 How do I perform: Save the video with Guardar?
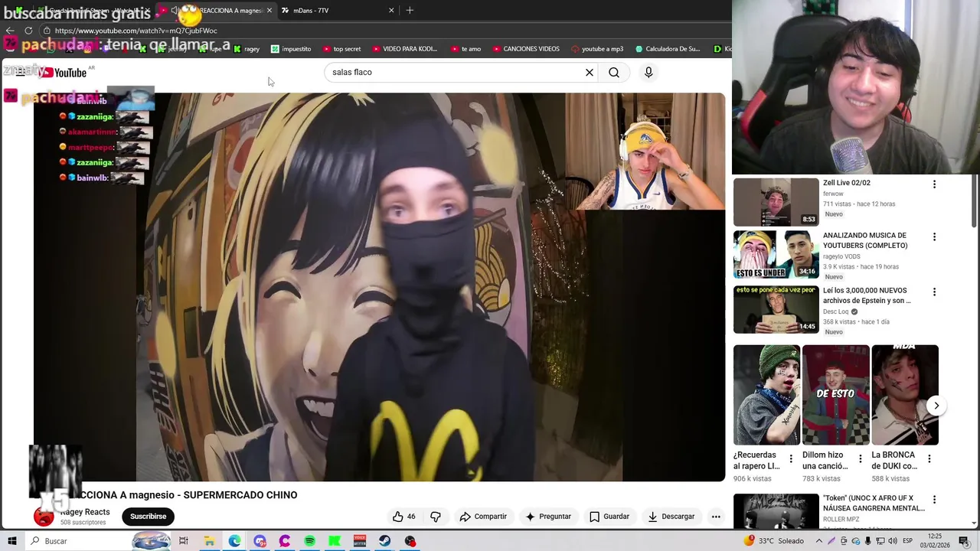click(609, 517)
